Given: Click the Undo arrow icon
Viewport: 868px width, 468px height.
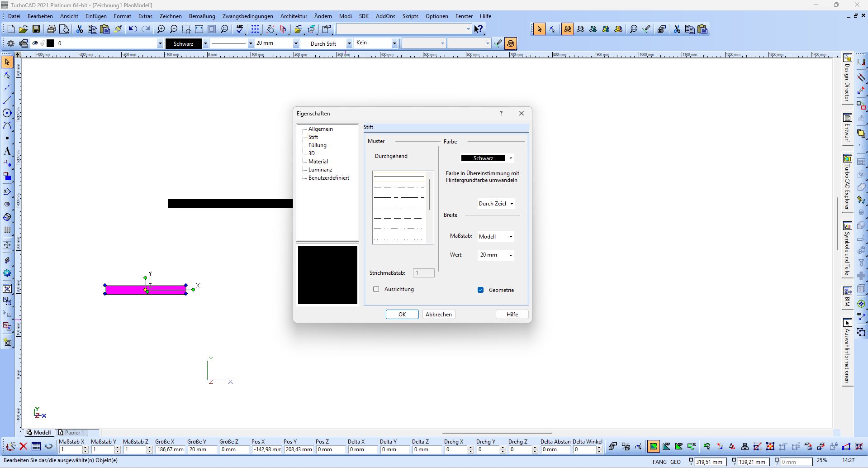Looking at the screenshot, I should pos(133,29).
